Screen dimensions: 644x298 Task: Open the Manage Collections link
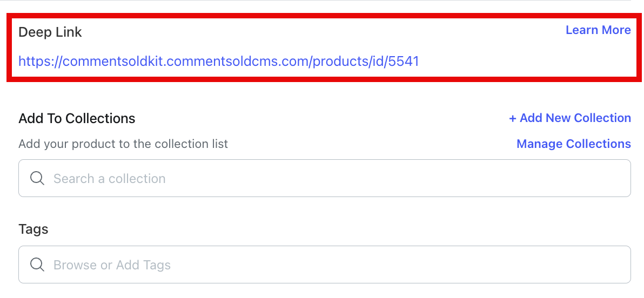[x=573, y=144]
